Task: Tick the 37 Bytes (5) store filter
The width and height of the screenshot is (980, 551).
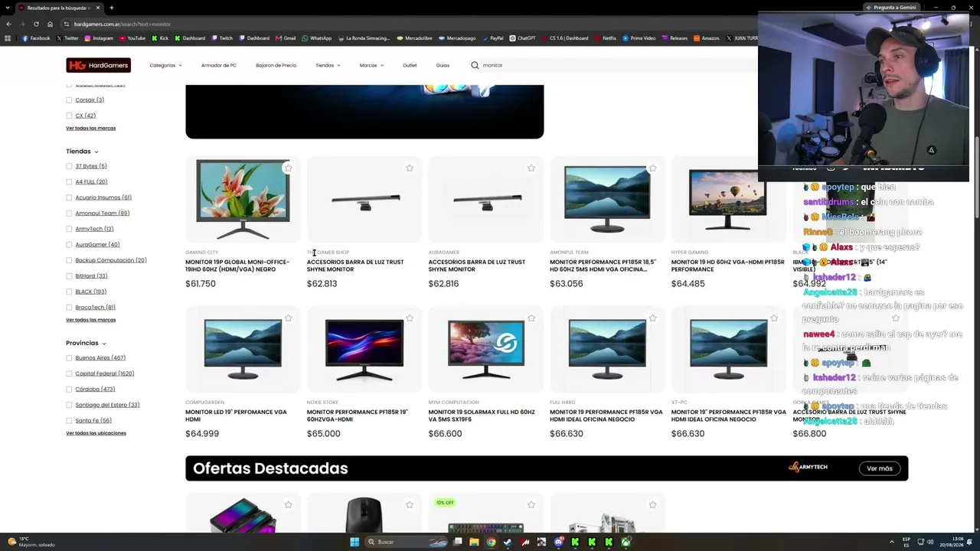Action: coord(69,166)
